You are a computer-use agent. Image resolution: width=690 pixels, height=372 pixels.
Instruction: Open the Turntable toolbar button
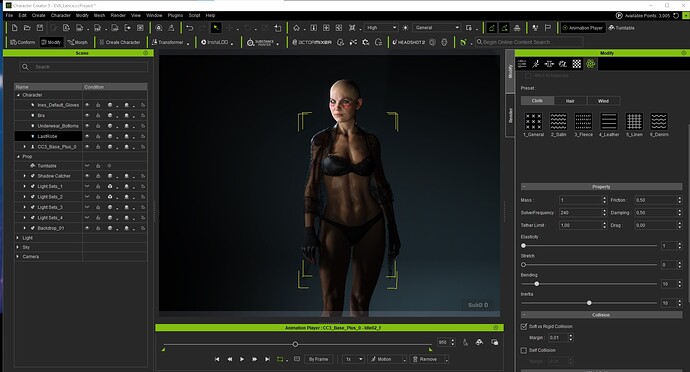[x=621, y=28]
